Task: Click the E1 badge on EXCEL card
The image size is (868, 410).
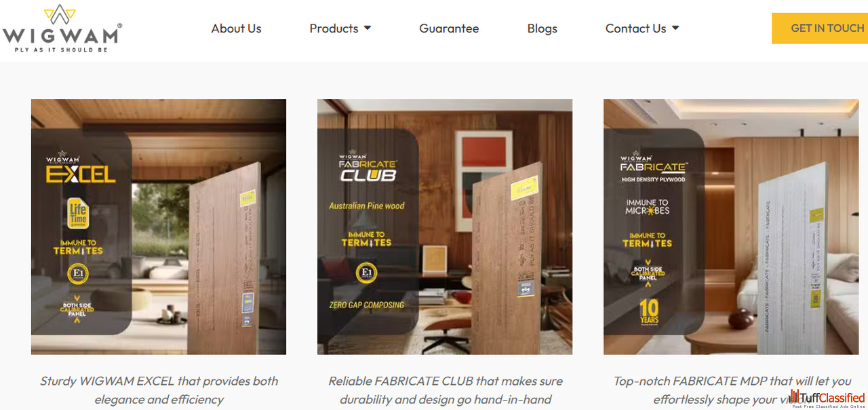Action: (x=78, y=274)
